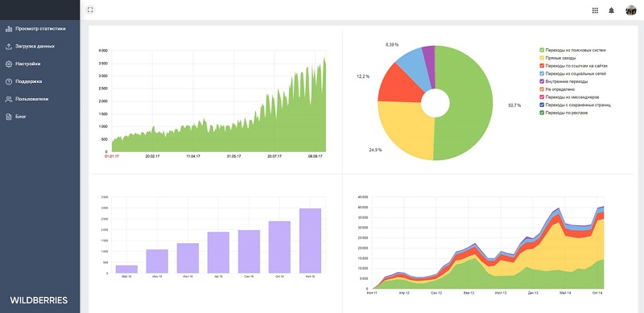Viewport: 644px width, 313px height.
Task: Toggle the Прямые заходы legend checkbox
Action: pyautogui.click(x=542, y=58)
